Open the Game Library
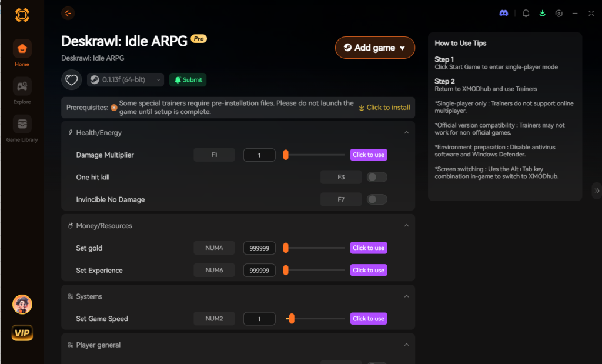Image resolution: width=602 pixels, height=364 pixels. 22,129
